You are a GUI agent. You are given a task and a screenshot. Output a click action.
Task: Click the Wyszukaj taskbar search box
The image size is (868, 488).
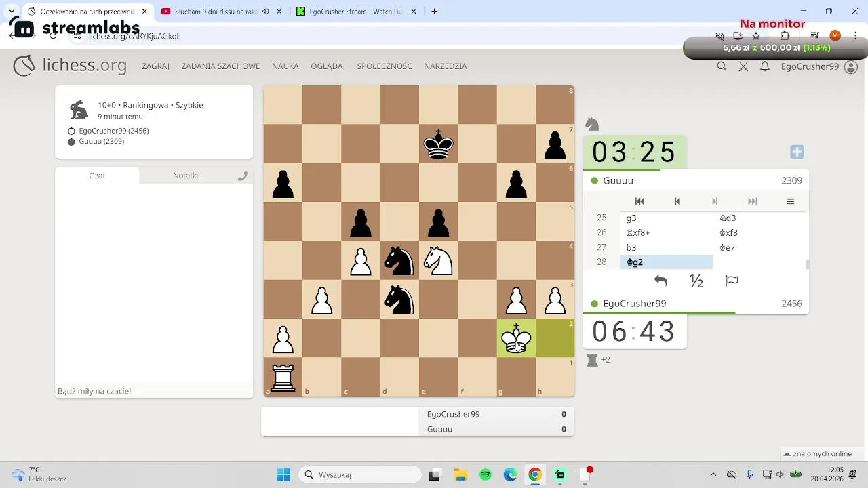(359, 474)
